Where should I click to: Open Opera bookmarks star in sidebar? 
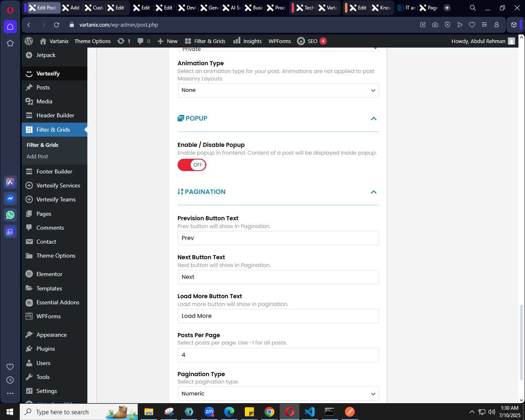point(10,43)
